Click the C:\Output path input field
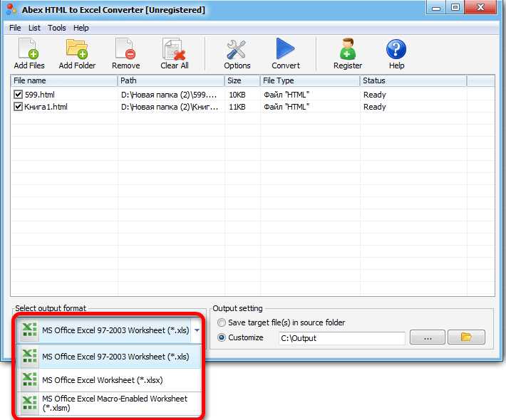506x420 pixels. [x=342, y=338]
